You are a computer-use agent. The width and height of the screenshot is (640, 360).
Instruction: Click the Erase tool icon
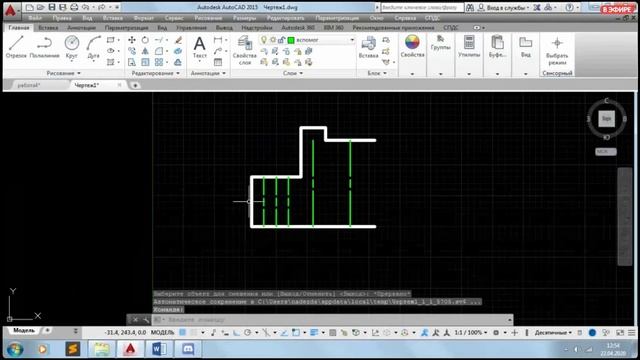(x=178, y=40)
